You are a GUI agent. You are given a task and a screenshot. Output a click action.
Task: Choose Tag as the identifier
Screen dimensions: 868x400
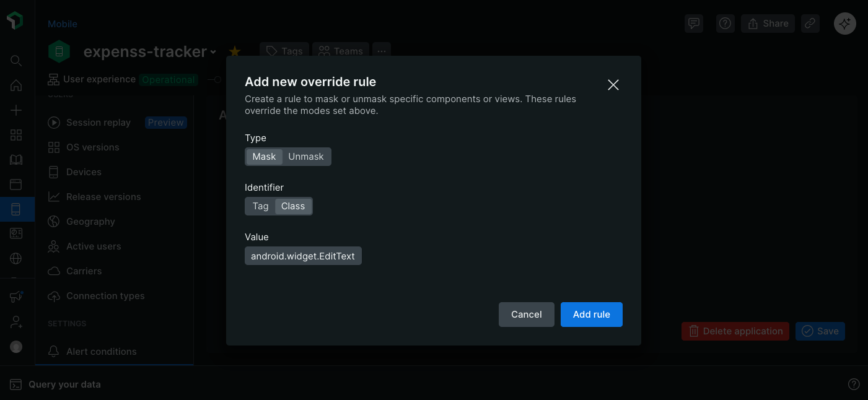[x=260, y=206]
